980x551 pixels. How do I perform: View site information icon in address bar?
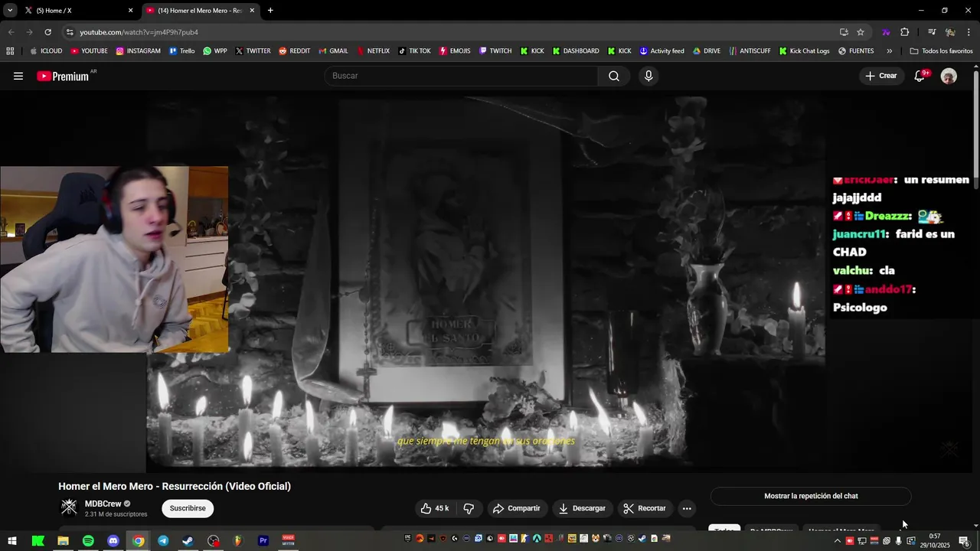(x=69, y=32)
